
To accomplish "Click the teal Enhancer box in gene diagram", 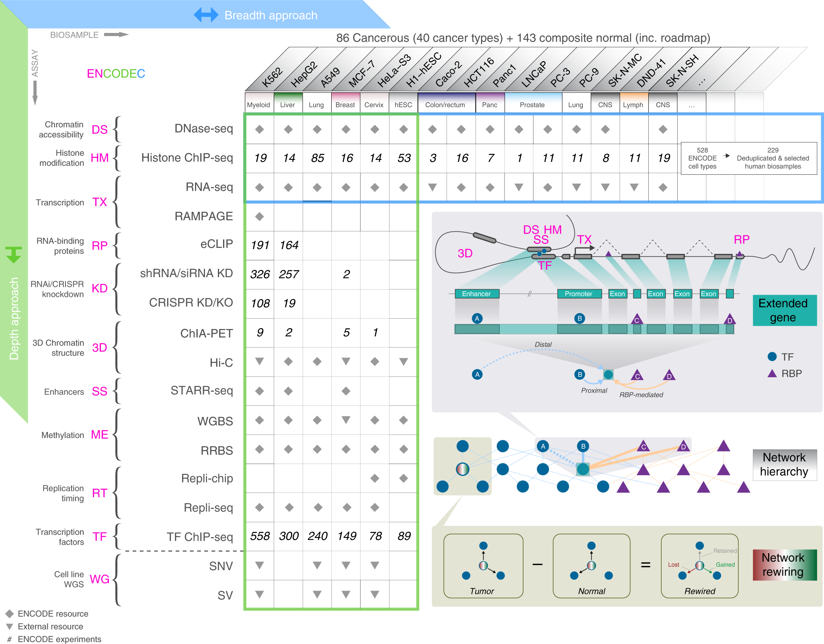I will [x=477, y=294].
